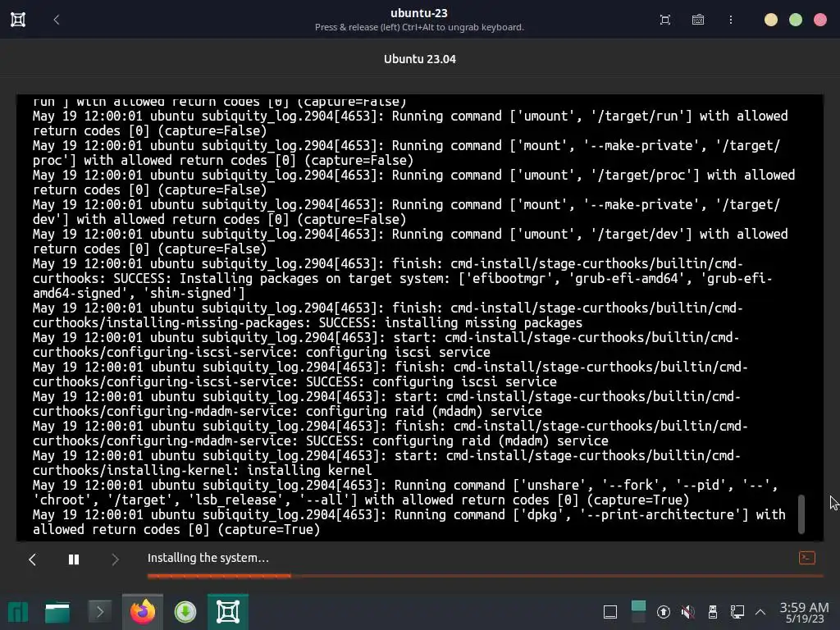Click log text 'SUCCESS: installing missing packages'
Screen dimensions: 840x630
click(x=450, y=323)
